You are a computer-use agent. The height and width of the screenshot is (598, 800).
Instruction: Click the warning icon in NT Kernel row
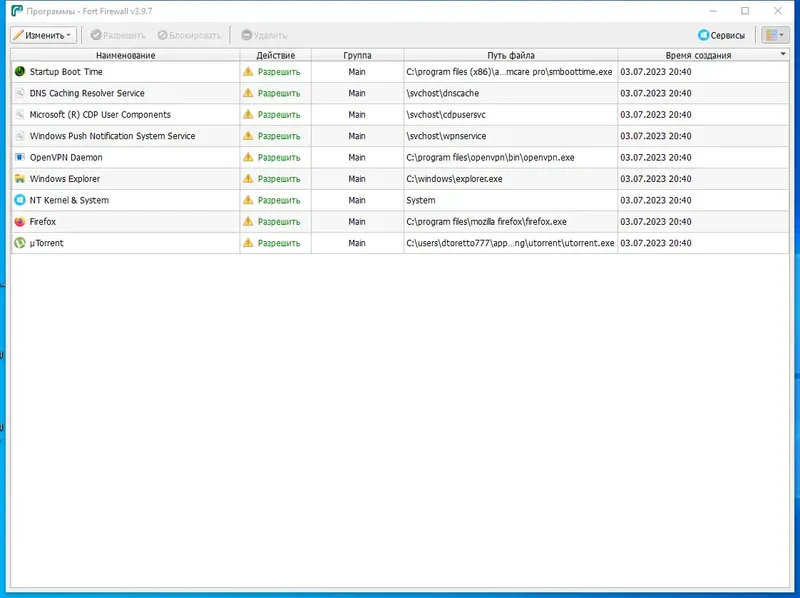pos(248,200)
